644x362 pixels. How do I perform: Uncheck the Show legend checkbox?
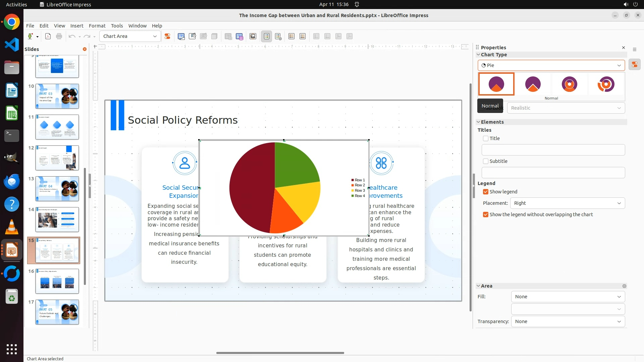(486, 192)
